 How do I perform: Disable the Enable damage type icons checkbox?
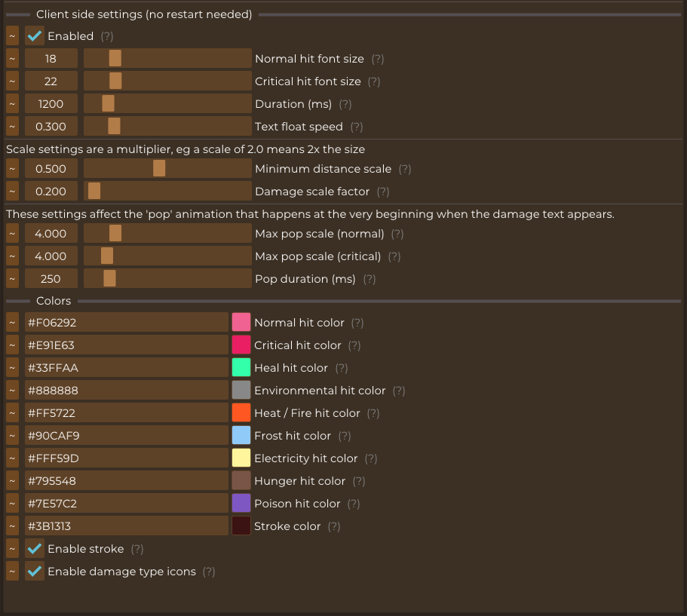click(35, 572)
